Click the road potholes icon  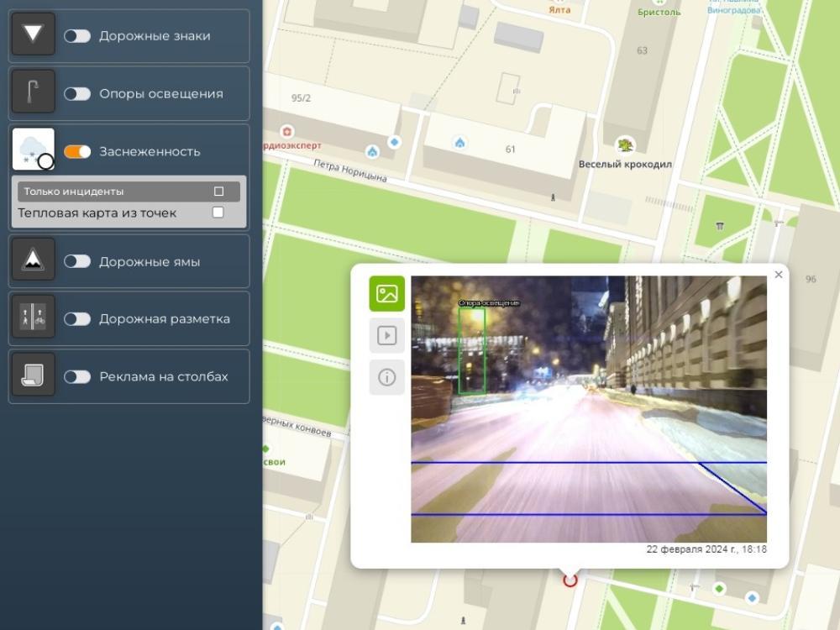pos(34,260)
